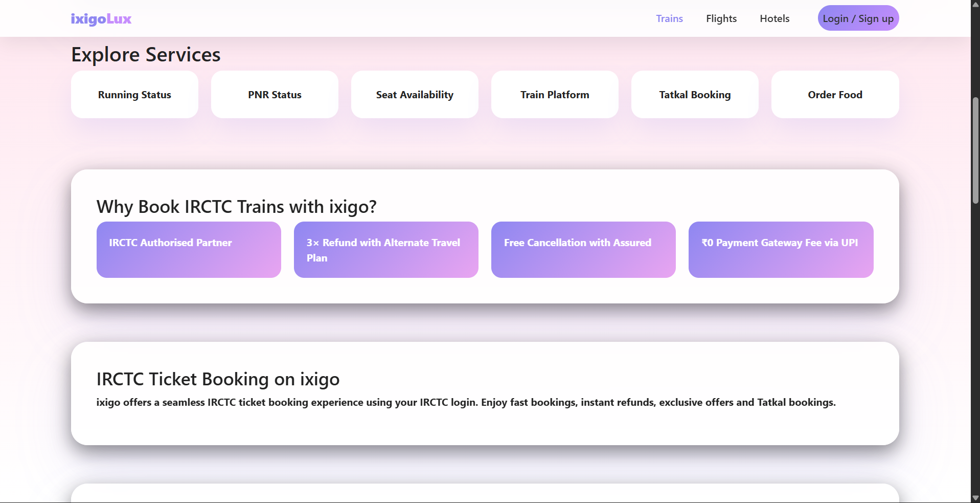Choose the Tatkal Booking service card

tap(695, 95)
